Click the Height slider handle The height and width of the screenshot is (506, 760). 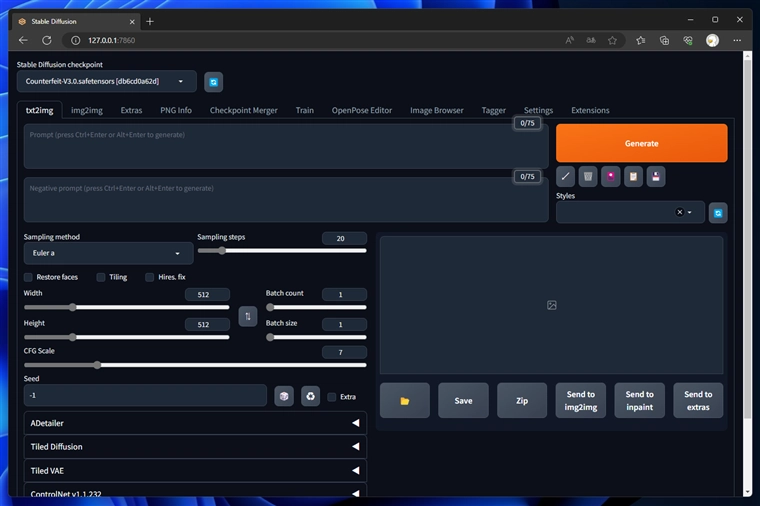click(x=72, y=337)
